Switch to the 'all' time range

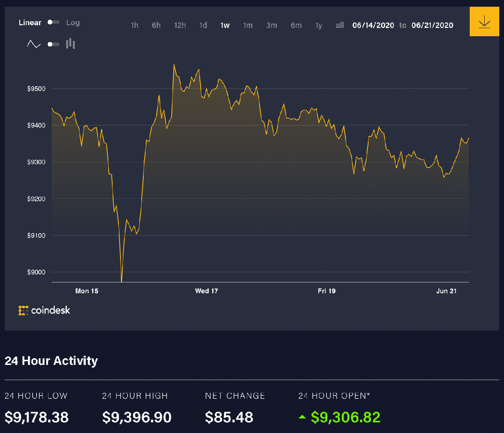340,25
